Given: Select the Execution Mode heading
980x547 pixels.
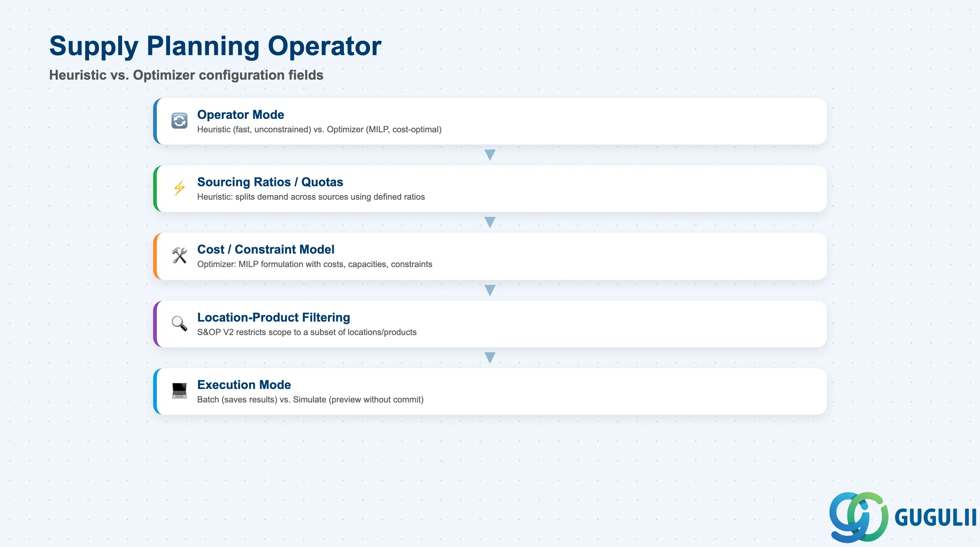Looking at the screenshot, I should pos(244,385).
